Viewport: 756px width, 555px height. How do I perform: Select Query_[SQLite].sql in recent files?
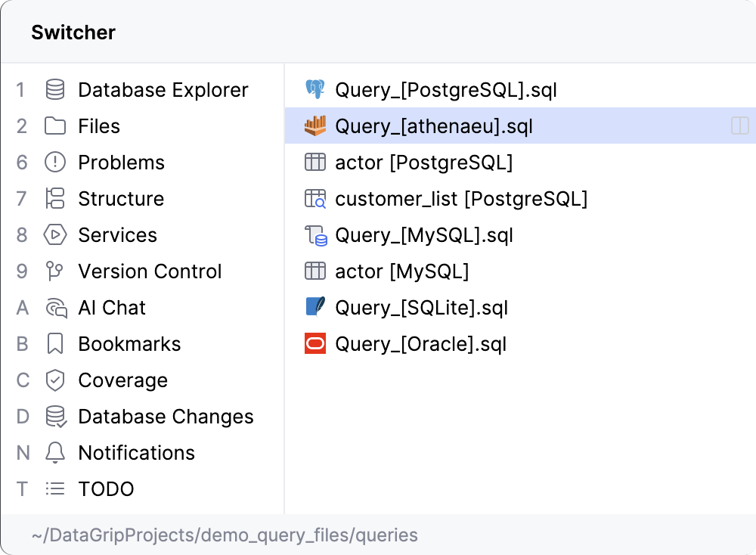[x=421, y=308]
